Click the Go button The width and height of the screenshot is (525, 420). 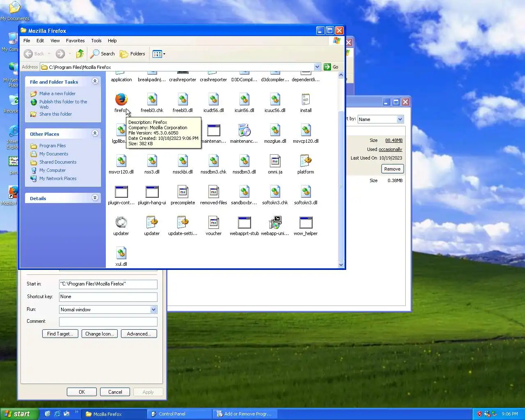[331, 67]
